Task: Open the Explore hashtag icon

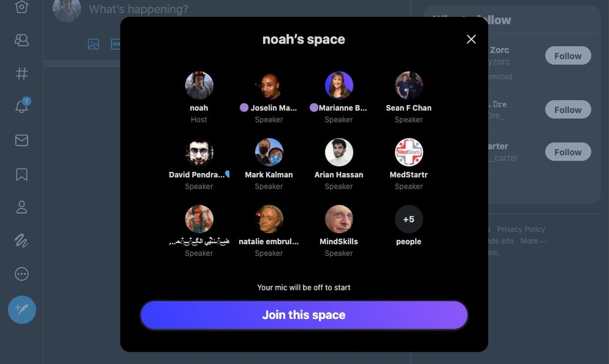Action: 21,74
